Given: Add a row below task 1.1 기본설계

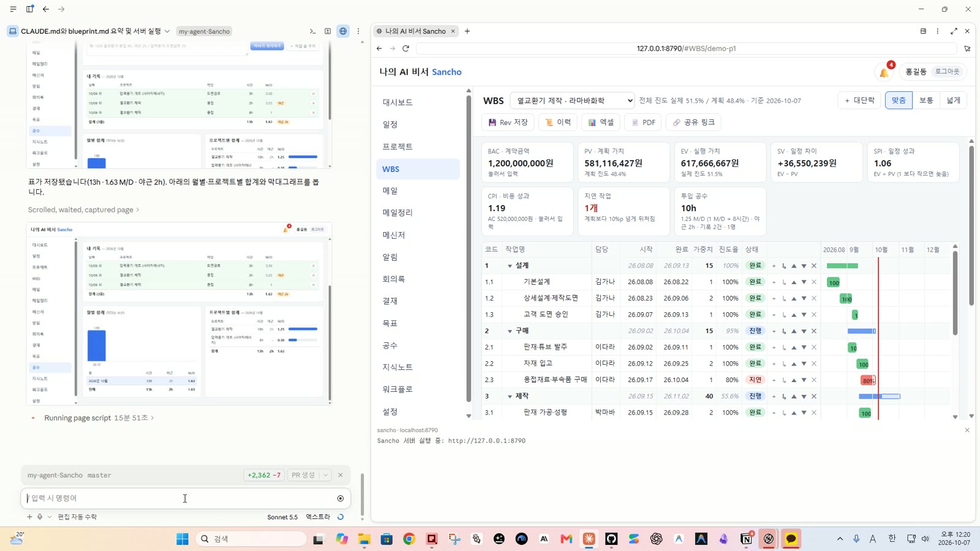Looking at the screenshot, I should click(x=774, y=282).
